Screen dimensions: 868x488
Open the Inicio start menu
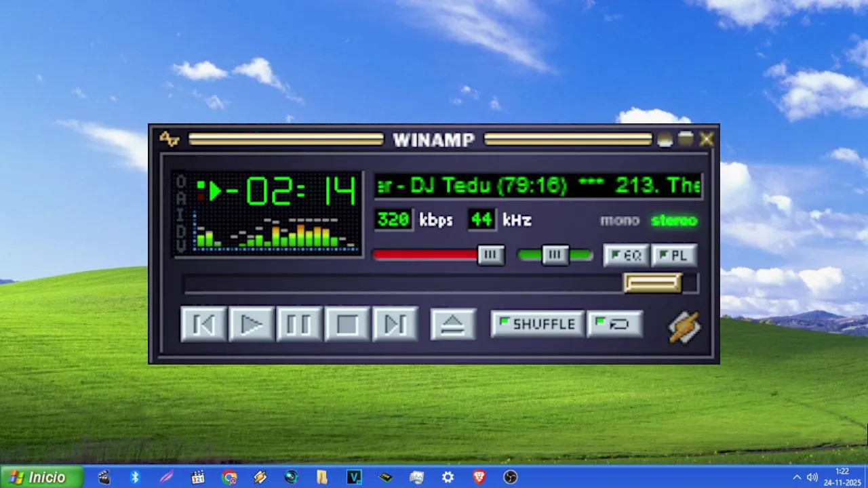click(x=41, y=477)
